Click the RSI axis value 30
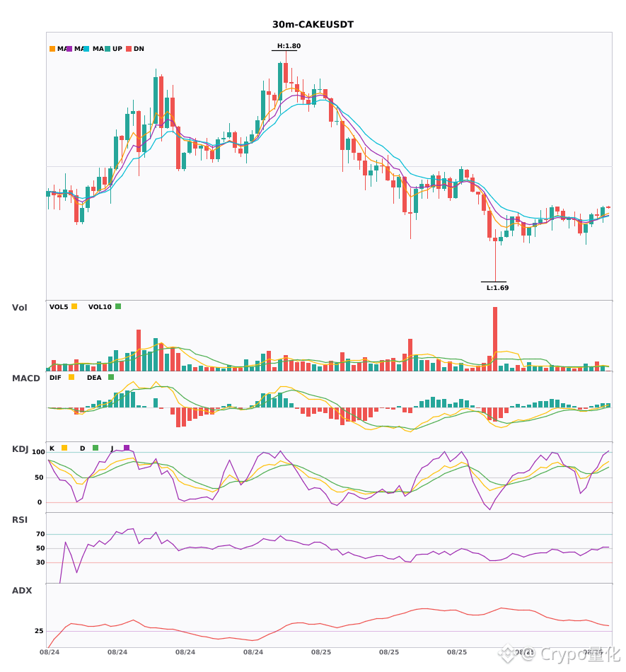This screenshot has height=672, width=626. 41,562
